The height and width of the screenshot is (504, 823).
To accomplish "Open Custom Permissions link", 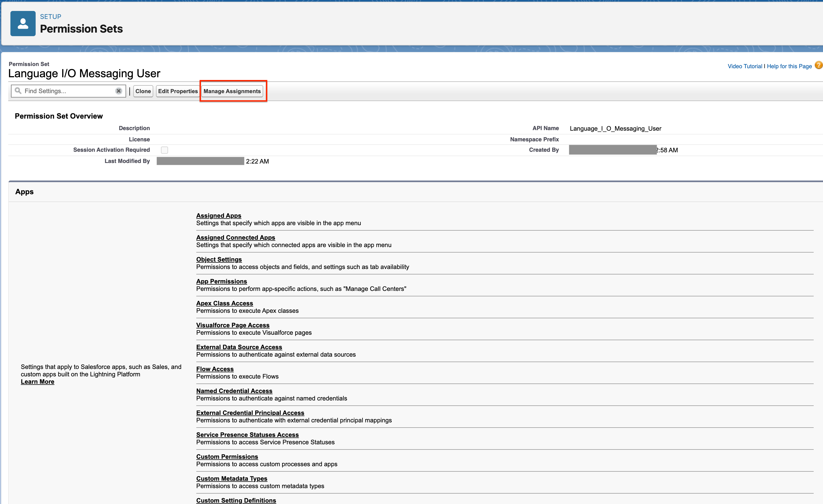I will [x=227, y=457].
